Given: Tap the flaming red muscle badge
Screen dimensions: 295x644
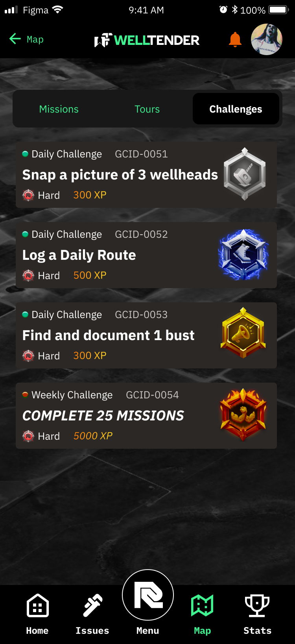Looking at the screenshot, I should pyautogui.click(x=243, y=414).
